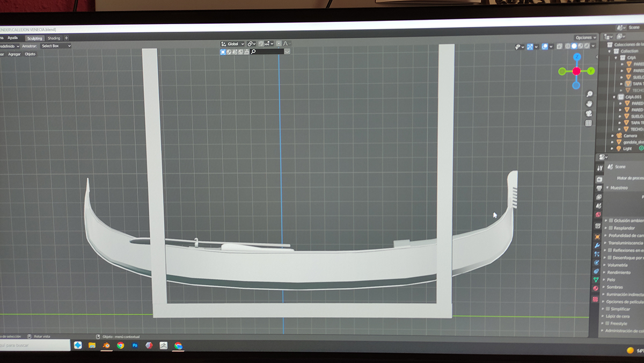Open the Global transform orientation dropdown

click(232, 43)
